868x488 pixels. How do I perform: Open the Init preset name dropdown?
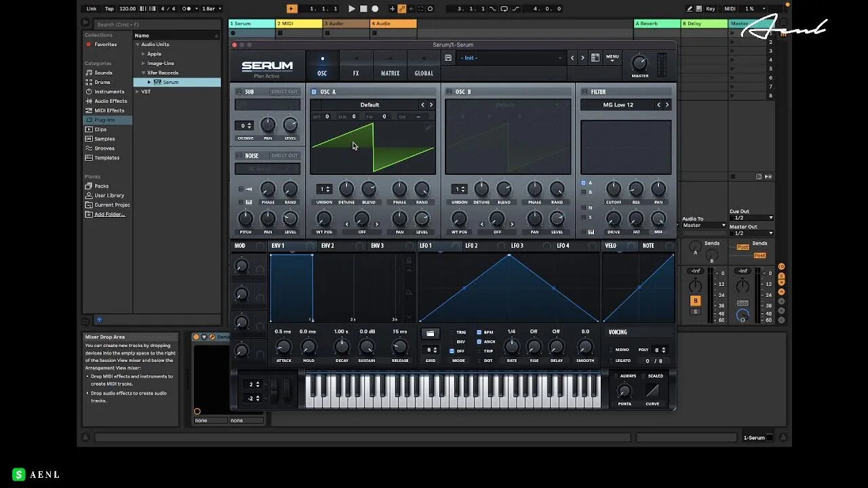pyautogui.click(x=511, y=58)
